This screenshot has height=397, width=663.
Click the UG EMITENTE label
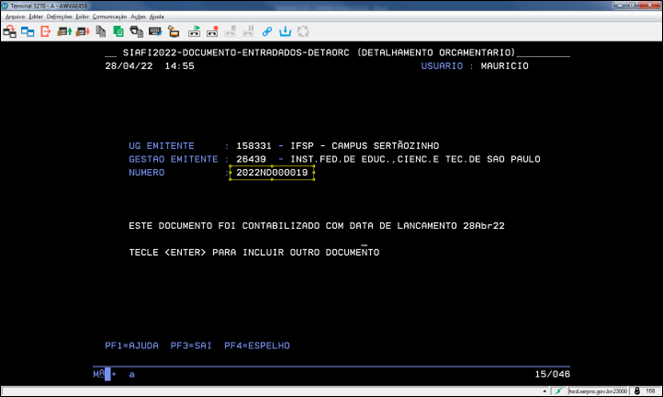click(162, 146)
